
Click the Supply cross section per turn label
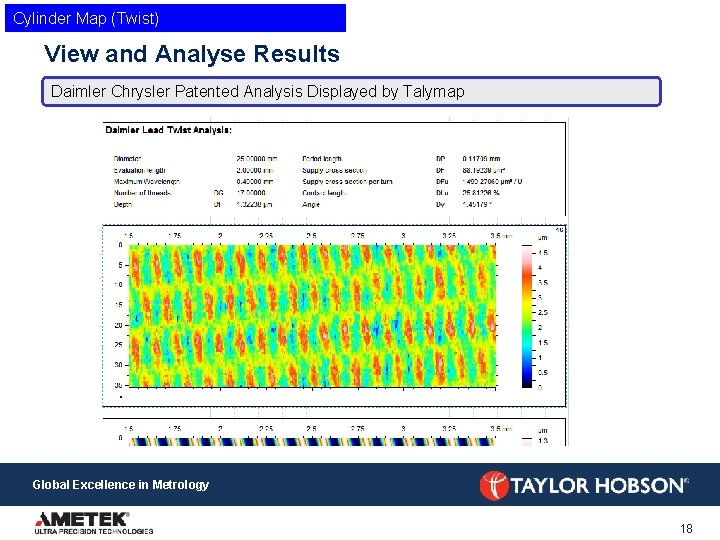click(x=347, y=181)
